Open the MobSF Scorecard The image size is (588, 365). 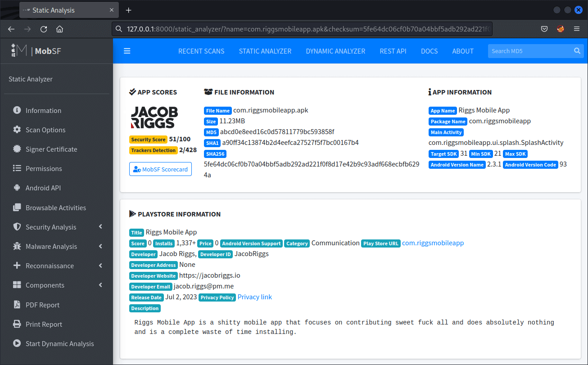tap(160, 169)
